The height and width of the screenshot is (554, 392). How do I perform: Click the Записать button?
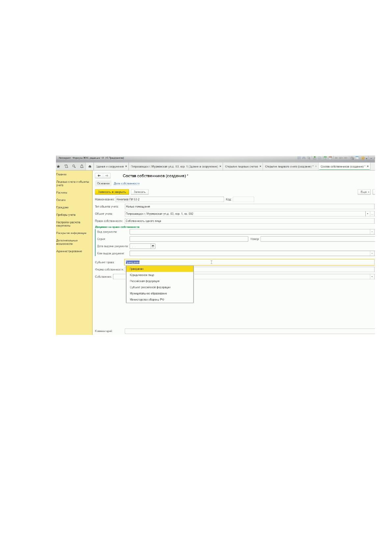coord(140,192)
